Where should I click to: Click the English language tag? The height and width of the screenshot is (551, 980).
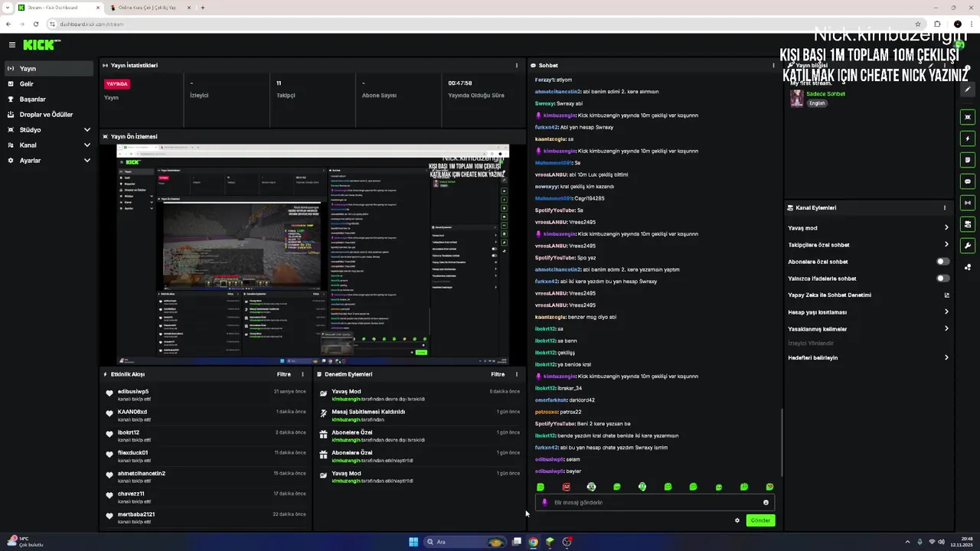817,103
